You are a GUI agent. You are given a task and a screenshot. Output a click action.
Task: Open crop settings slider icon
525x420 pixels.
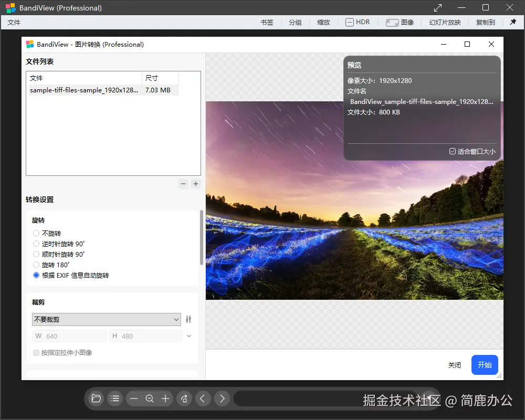(189, 319)
